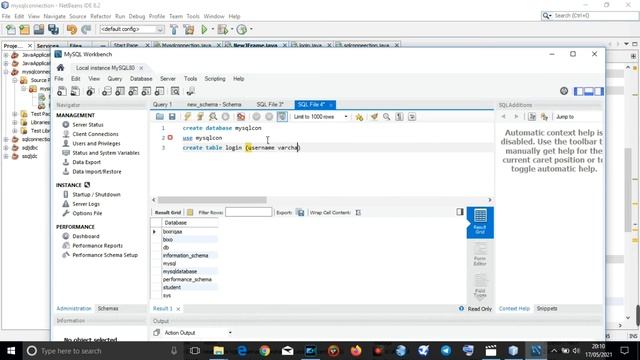
Task: Open SQL script file icon in editor toolbar
Action: 160,117
